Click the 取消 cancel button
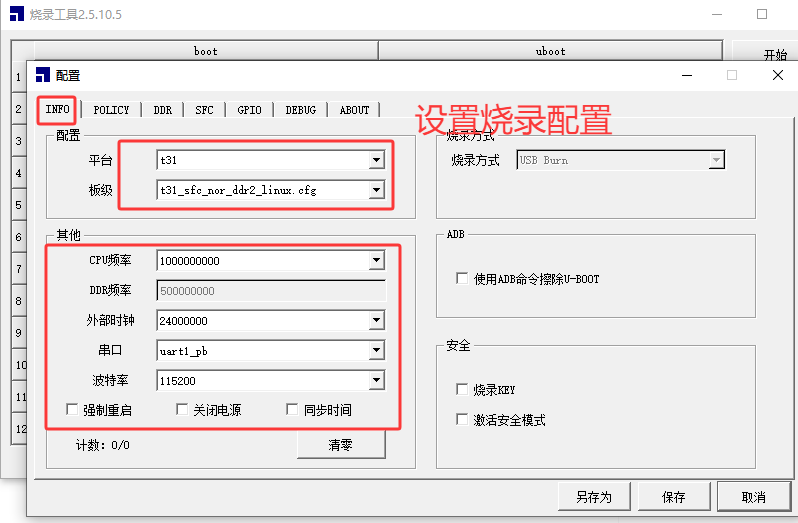Image resolution: width=798 pixels, height=523 pixels. click(x=754, y=497)
